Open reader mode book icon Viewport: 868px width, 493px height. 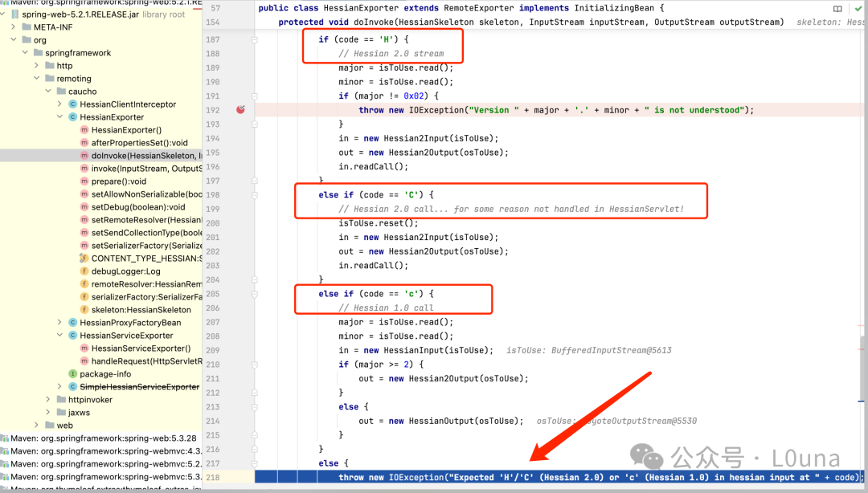[837, 8]
